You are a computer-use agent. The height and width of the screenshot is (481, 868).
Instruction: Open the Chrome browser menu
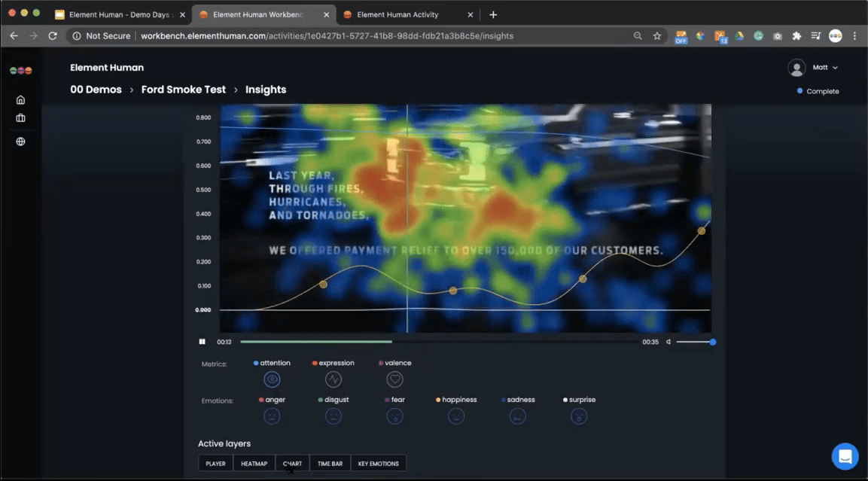(854, 35)
